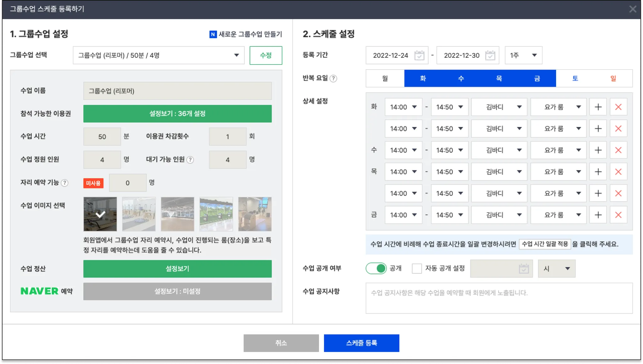Image resolution: width=643 pixels, height=364 pixels.
Task: Select the 월 weekday tab
Action: click(385, 78)
